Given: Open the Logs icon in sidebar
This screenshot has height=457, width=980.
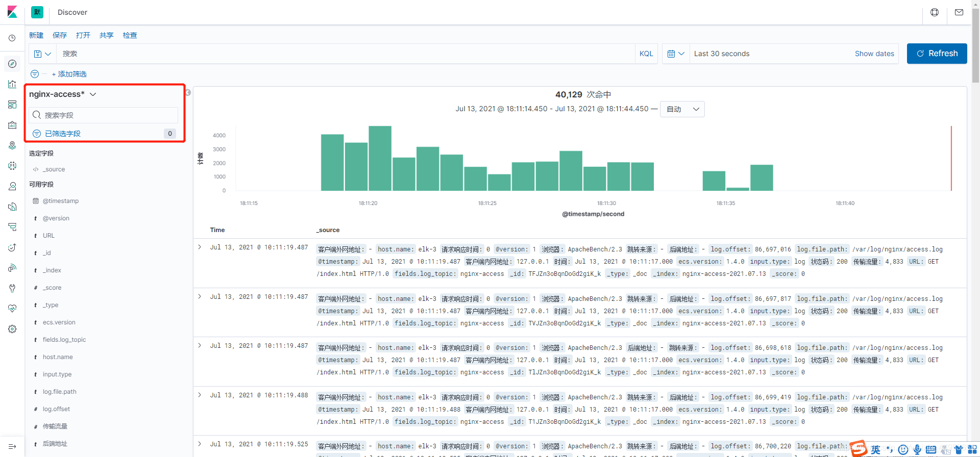Looking at the screenshot, I should (x=12, y=207).
